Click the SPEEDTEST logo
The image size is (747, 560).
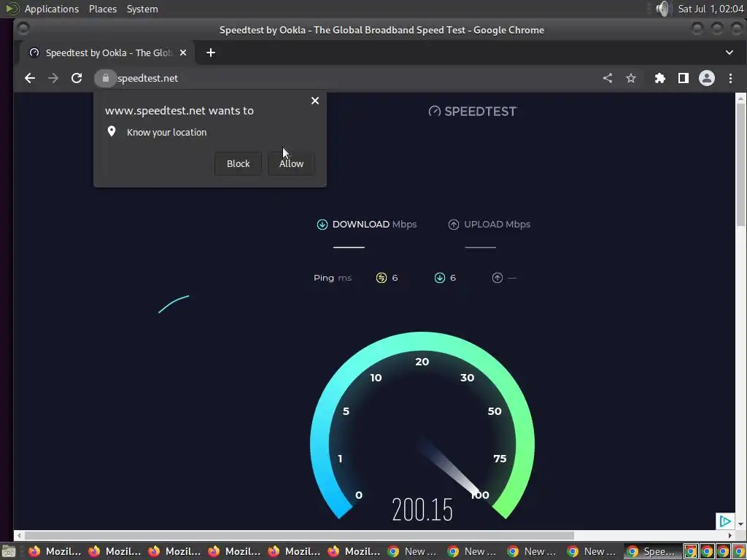(473, 111)
